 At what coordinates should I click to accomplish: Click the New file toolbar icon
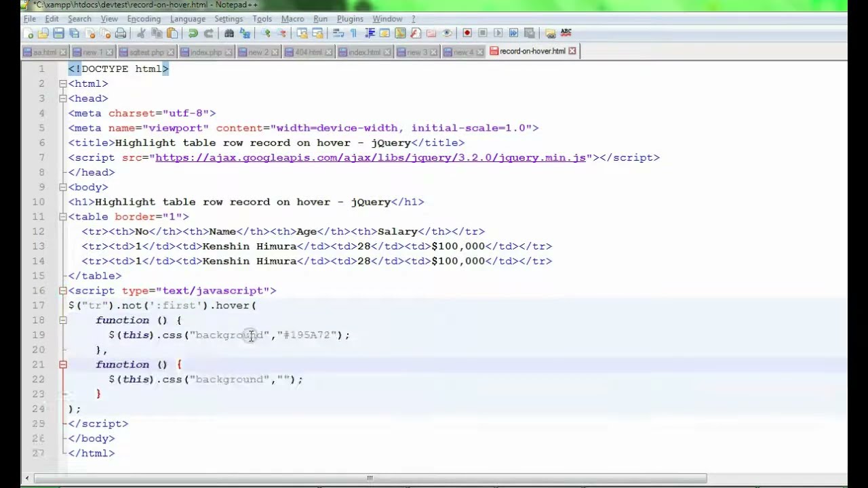coord(27,33)
